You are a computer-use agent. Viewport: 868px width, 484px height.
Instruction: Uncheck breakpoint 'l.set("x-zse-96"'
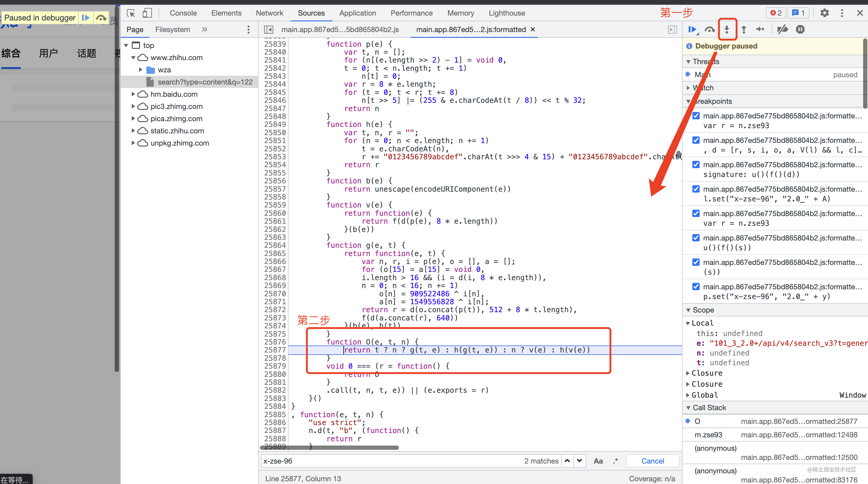click(x=696, y=189)
